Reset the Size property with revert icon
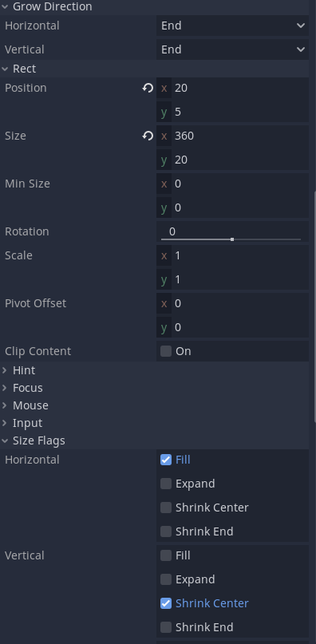The height and width of the screenshot is (644, 316). [148, 136]
